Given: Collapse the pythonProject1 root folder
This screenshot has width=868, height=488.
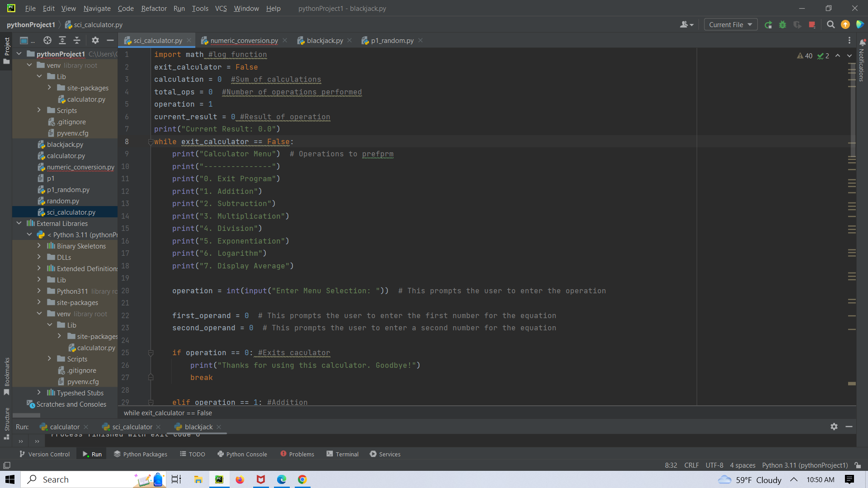Looking at the screenshot, I should [19, 54].
